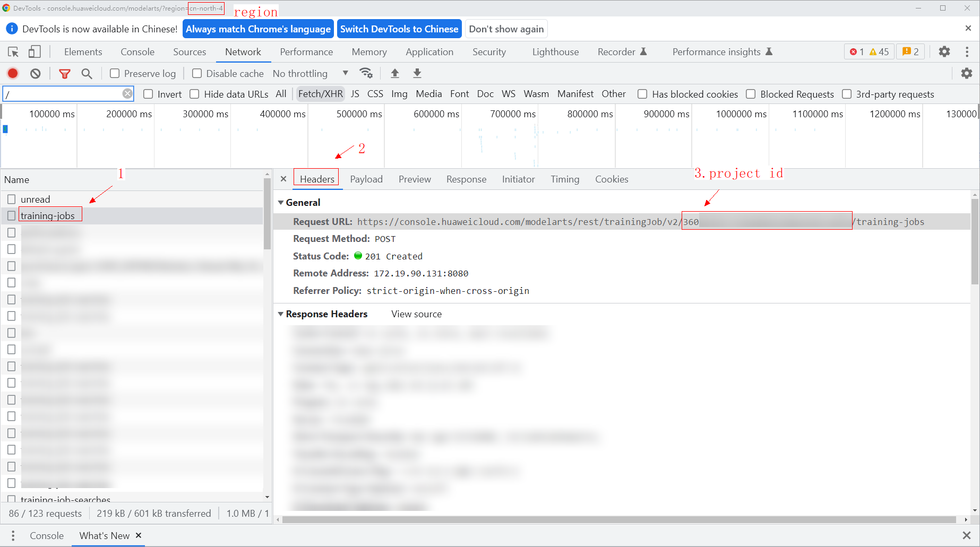
Task: Check the Invert filter checkbox
Action: 148,94
